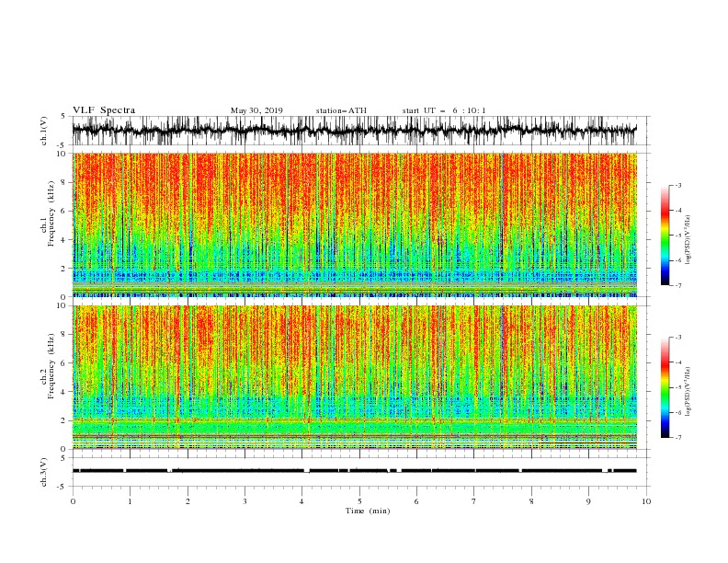Click time axis tick label "0"
Viewport: 728px width, 563px height.
pos(73,501)
